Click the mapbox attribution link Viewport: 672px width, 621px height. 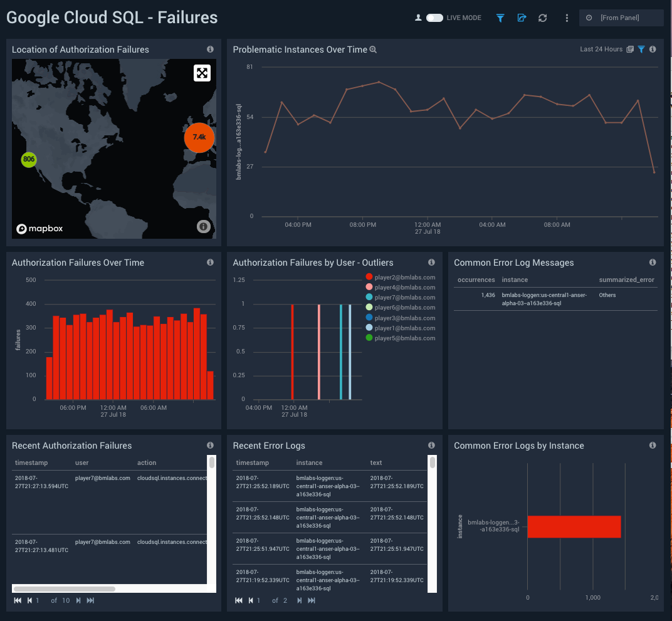point(39,228)
